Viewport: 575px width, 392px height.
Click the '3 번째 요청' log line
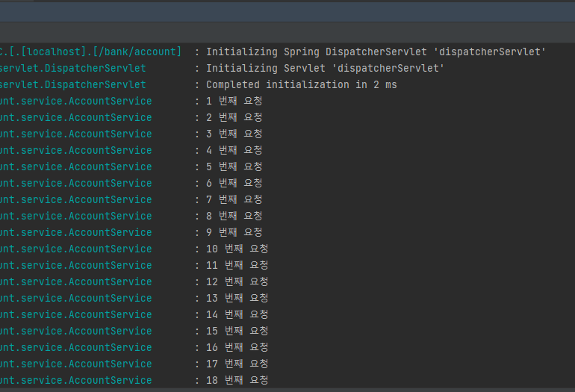pyautogui.click(x=234, y=134)
